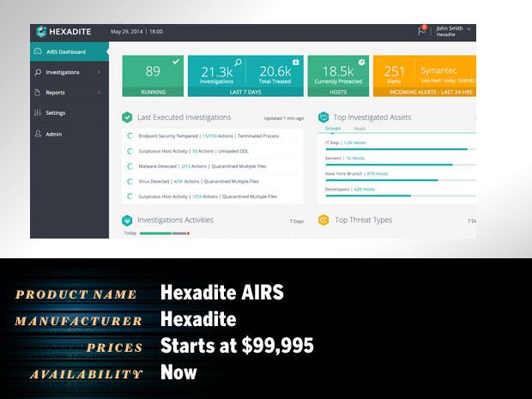
Task: Expand the Investigations chevron arrow
Action: 99,72
